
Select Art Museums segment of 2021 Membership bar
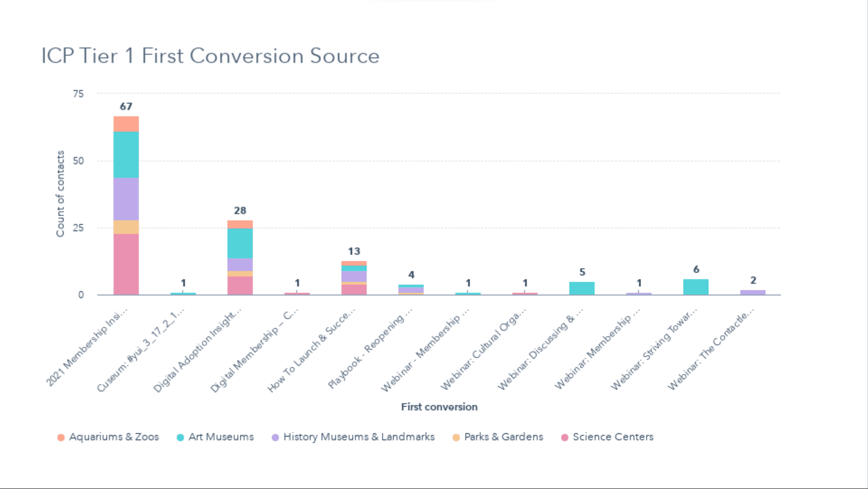(x=126, y=155)
